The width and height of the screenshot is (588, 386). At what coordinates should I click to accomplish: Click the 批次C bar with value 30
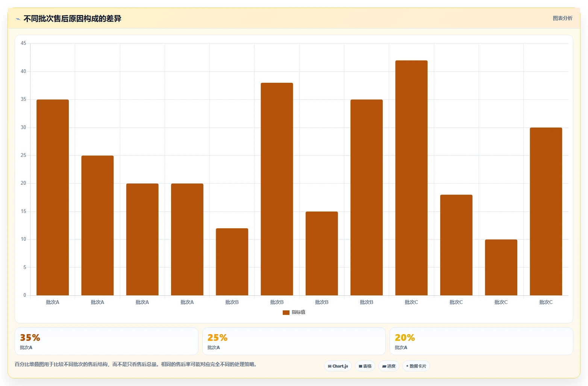point(546,211)
